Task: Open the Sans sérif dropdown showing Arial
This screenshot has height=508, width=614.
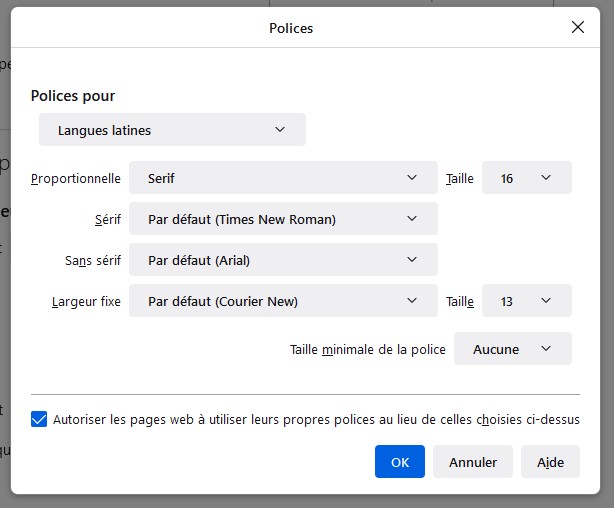Action: point(283,260)
